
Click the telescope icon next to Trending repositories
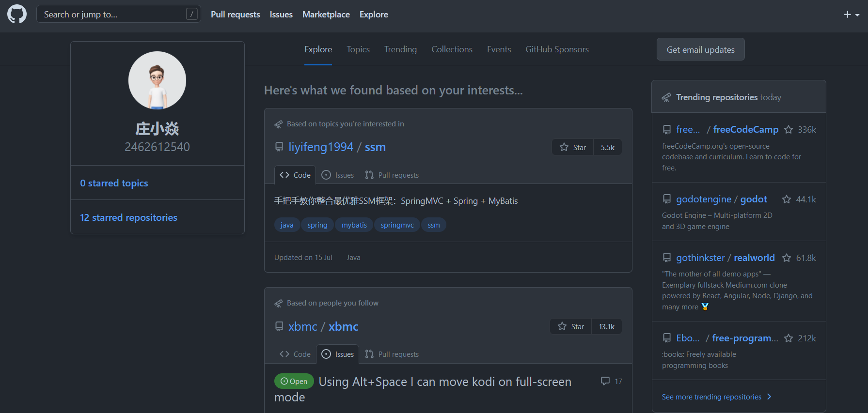coord(666,97)
